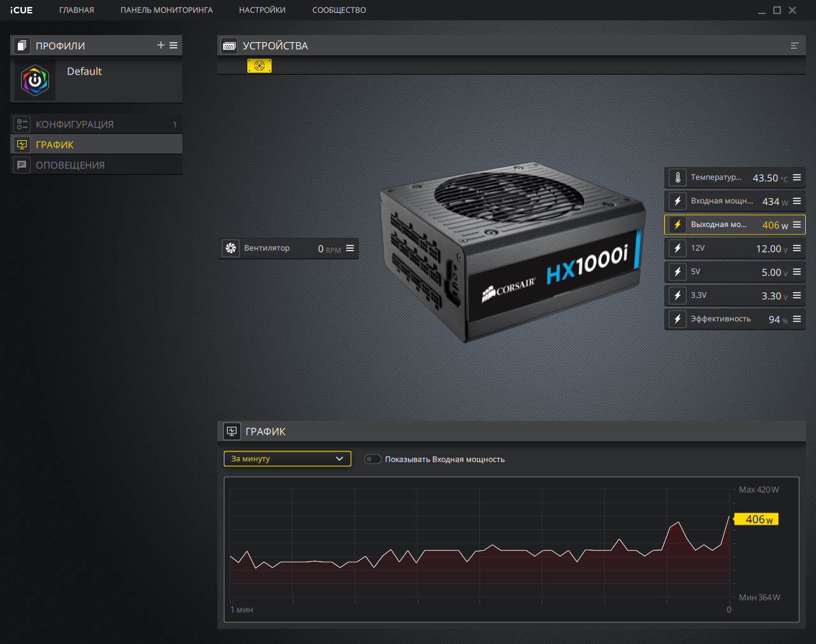Click lightning icon of Входная мощность
The height and width of the screenshot is (644, 816).
[x=678, y=201]
